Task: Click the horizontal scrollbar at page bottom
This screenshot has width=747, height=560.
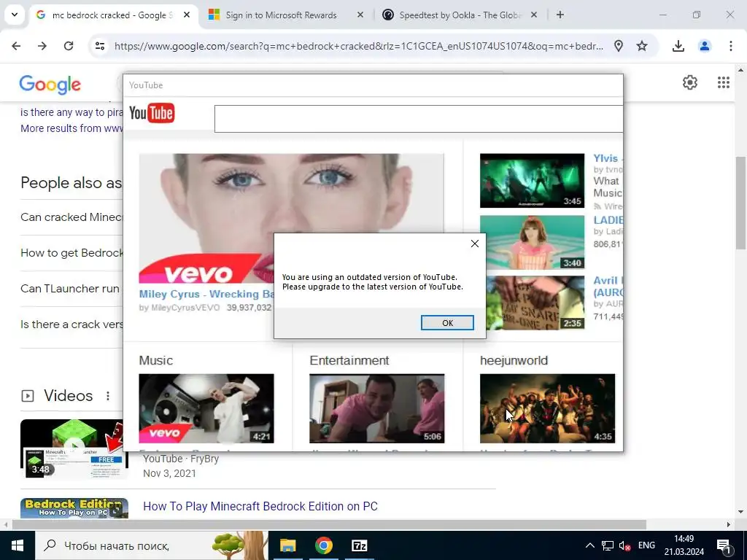Action: tap(329, 524)
